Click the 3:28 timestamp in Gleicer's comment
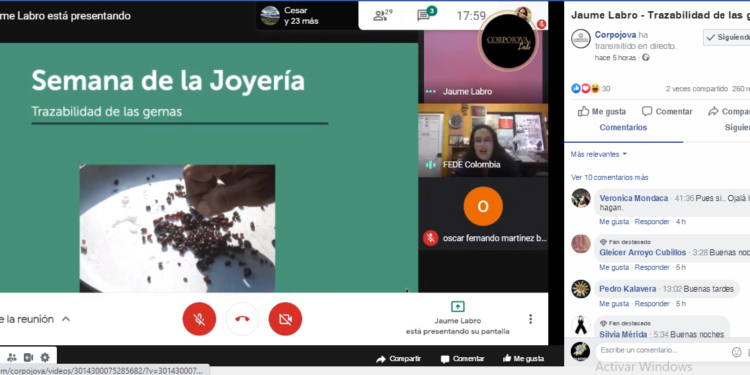The image size is (750, 375). 700,253
